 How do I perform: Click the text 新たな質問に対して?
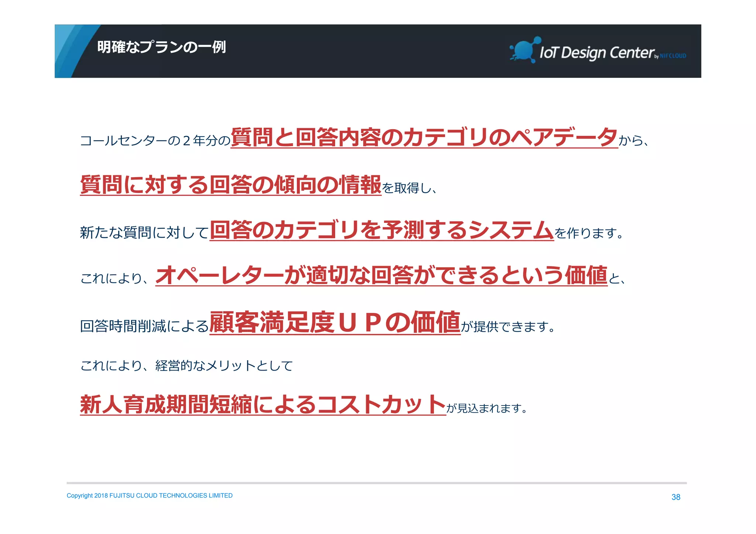pyautogui.click(x=144, y=232)
